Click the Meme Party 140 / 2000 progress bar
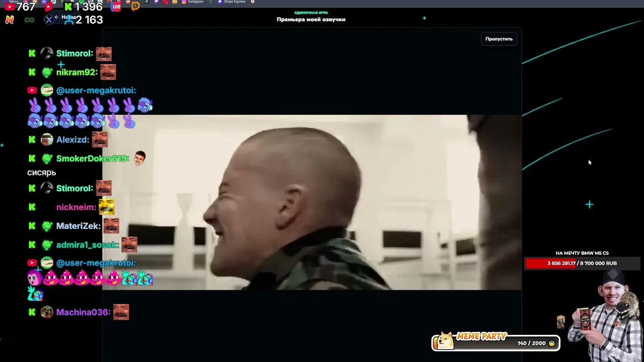The image size is (644, 362). point(496,343)
